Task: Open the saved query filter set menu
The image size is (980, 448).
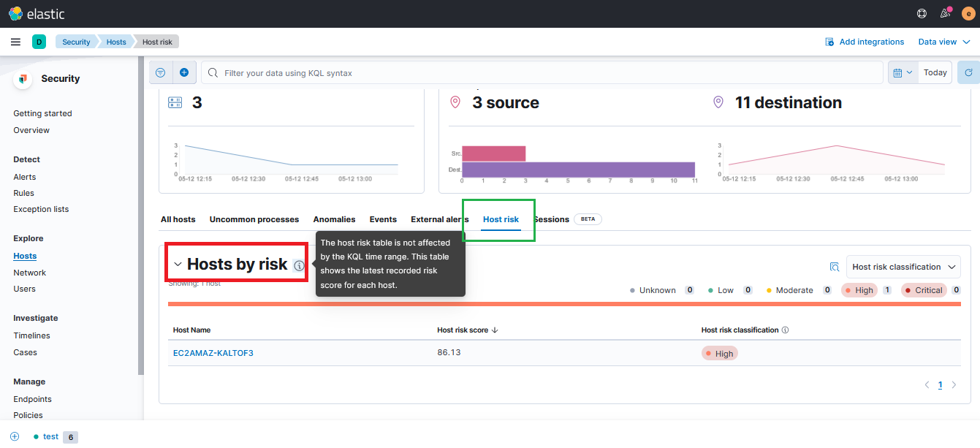Action: pos(160,72)
